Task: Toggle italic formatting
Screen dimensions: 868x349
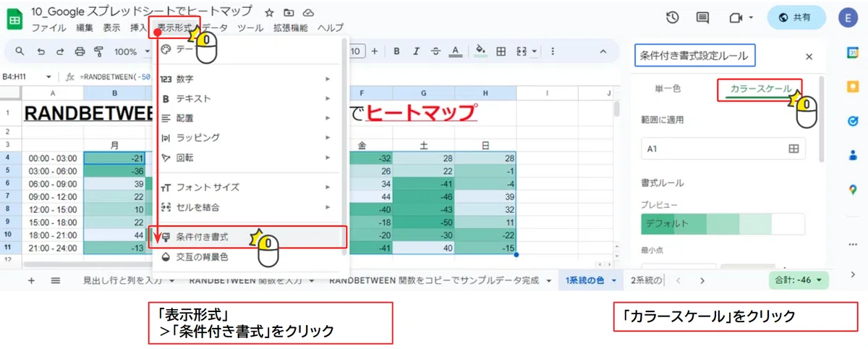Action: [x=416, y=51]
